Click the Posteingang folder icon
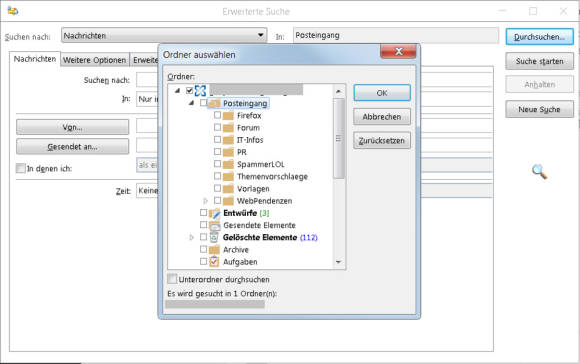This screenshot has width=580, height=364. pos(214,103)
